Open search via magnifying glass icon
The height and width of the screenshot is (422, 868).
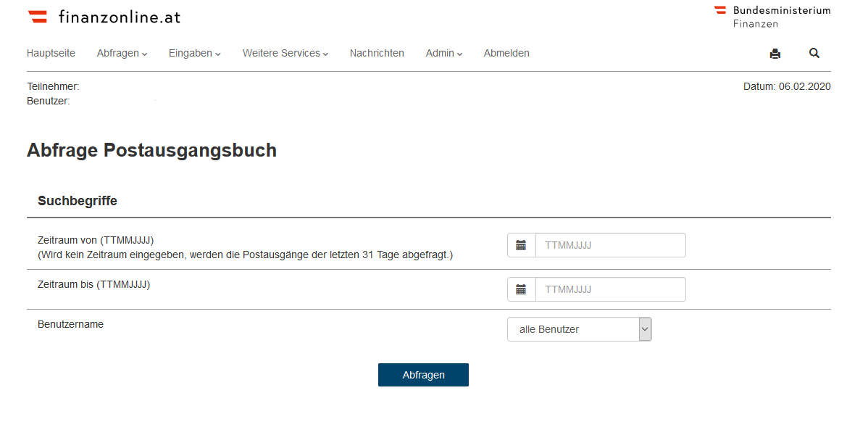click(814, 53)
